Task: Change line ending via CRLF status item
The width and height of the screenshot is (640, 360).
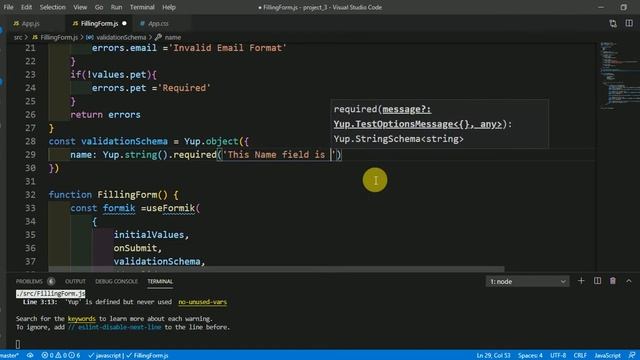Action: tap(580, 356)
